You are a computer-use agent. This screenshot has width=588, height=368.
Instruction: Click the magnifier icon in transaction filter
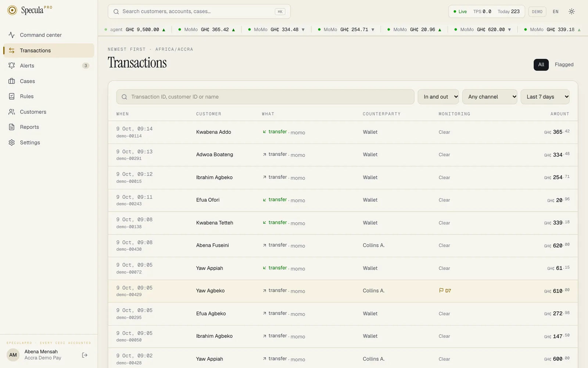pyautogui.click(x=124, y=97)
